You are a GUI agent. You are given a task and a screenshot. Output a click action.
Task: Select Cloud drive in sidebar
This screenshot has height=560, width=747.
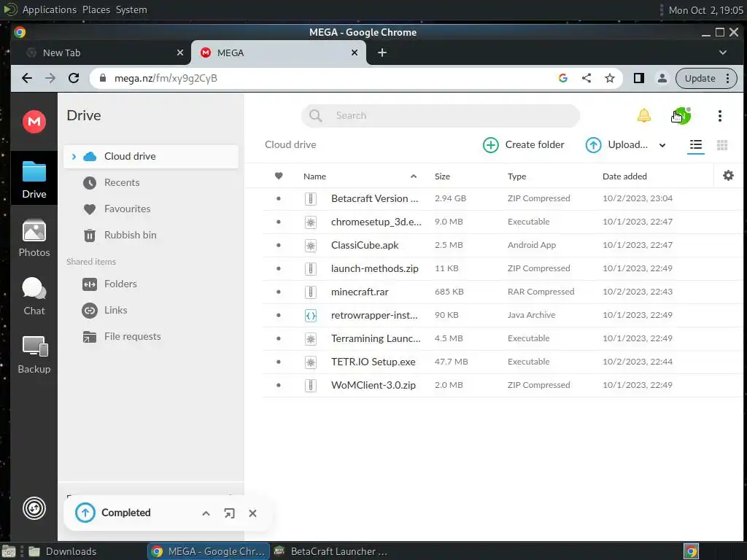click(150, 157)
